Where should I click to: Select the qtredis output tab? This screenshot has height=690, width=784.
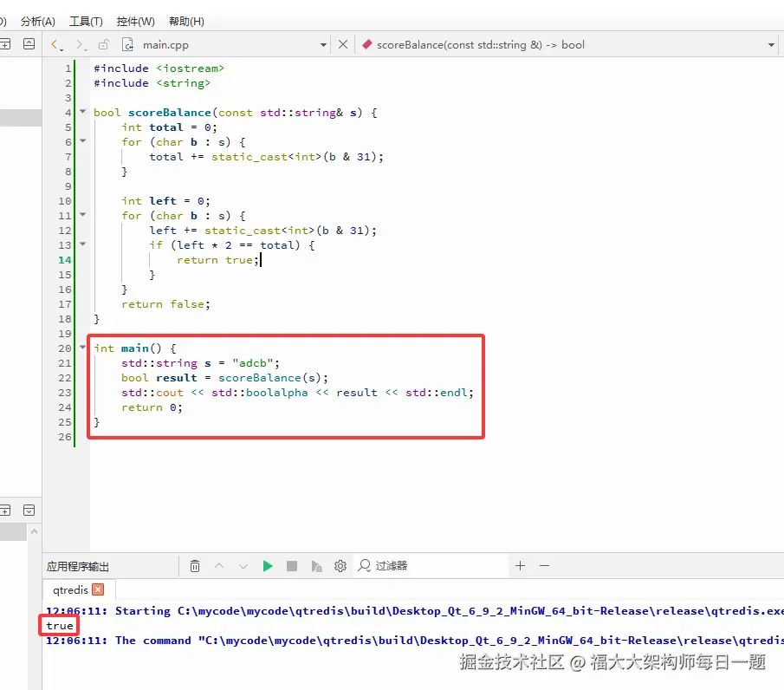[70, 590]
